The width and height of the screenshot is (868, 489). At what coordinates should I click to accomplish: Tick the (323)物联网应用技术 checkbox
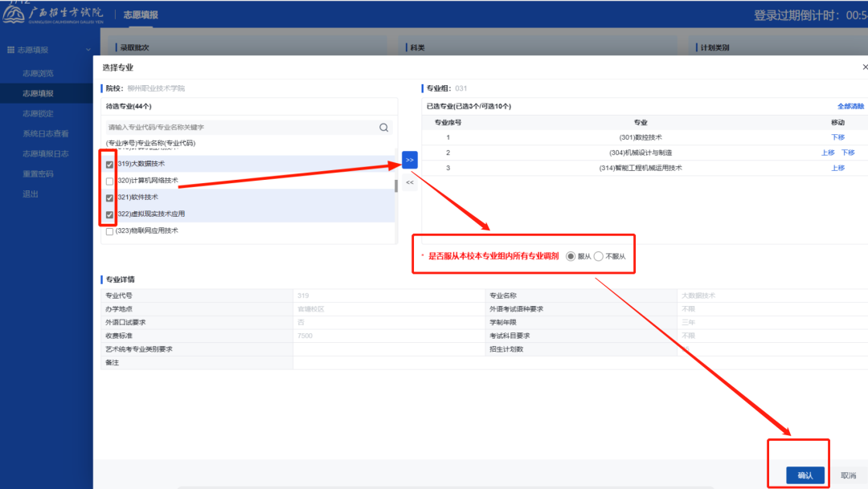pyautogui.click(x=109, y=231)
